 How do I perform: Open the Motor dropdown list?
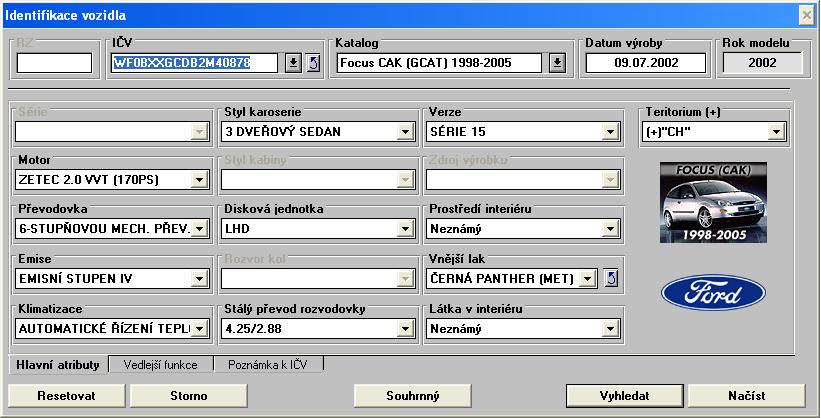click(x=199, y=180)
